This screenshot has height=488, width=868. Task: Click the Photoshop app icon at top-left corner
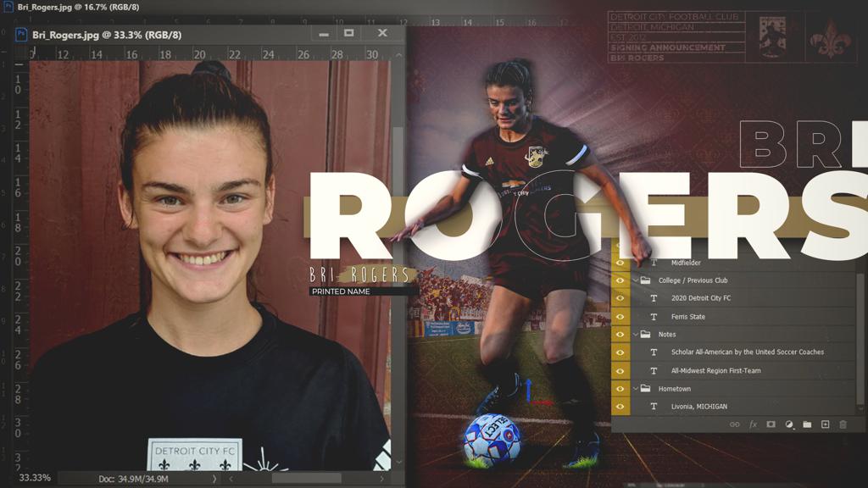pyautogui.click(x=8, y=7)
